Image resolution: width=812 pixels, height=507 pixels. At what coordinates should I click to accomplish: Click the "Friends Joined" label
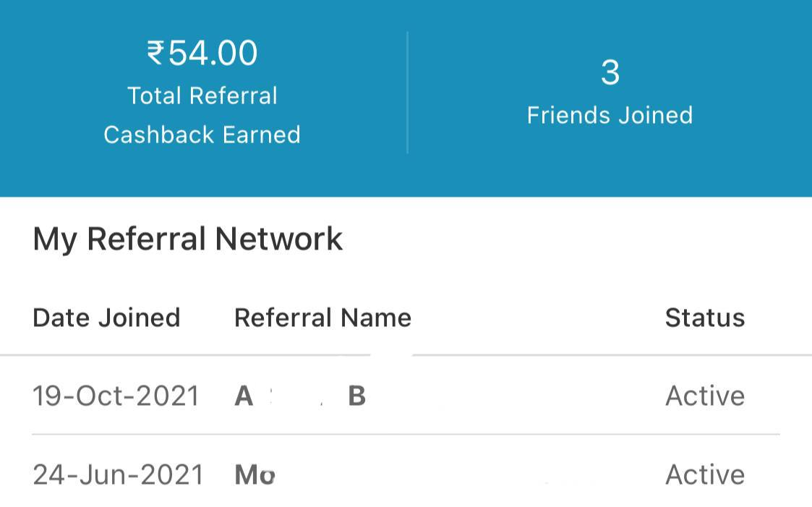(610, 115)
